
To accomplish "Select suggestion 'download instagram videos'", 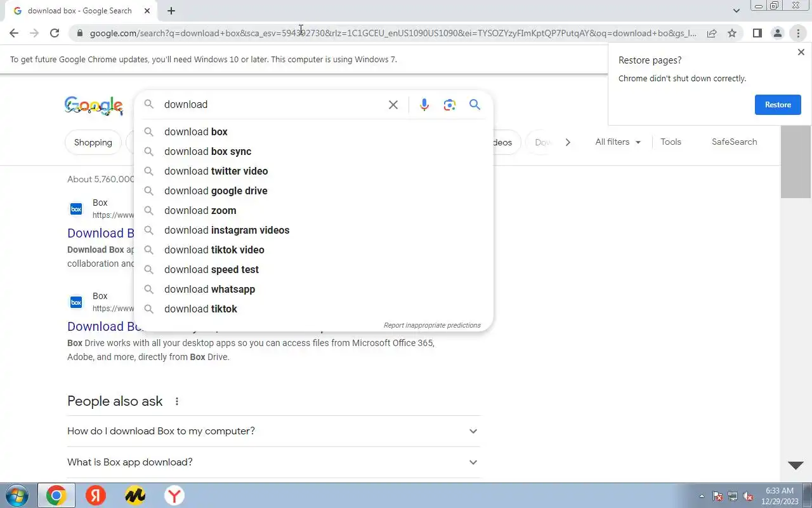I will [313, 230].
